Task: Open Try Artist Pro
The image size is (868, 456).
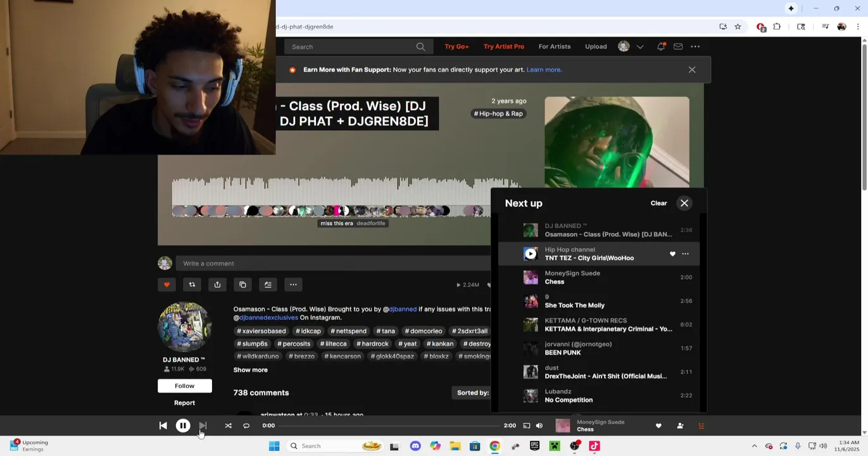Action: (x=504, y=47)
